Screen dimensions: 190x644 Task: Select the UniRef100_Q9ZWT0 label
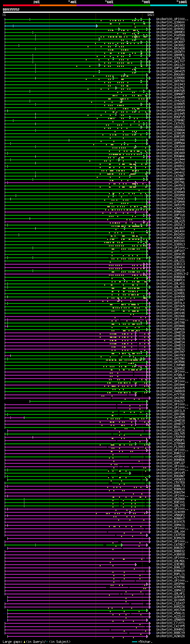pyautogui.click(x=170, y=52)
